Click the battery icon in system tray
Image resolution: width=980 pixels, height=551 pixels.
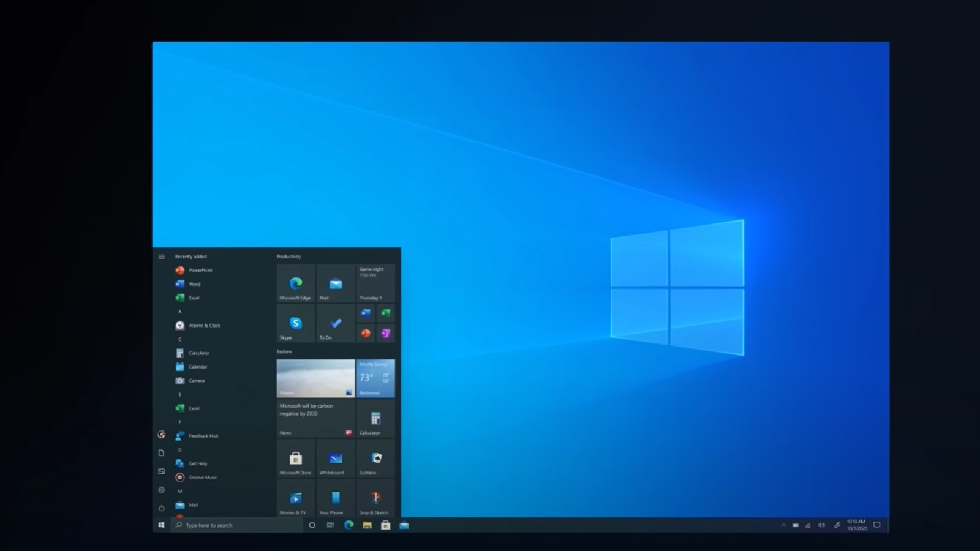tap(795, 525)
